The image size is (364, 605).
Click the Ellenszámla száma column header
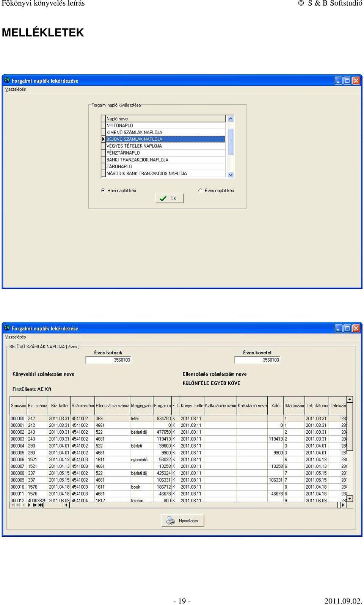[x=113, y=405]
